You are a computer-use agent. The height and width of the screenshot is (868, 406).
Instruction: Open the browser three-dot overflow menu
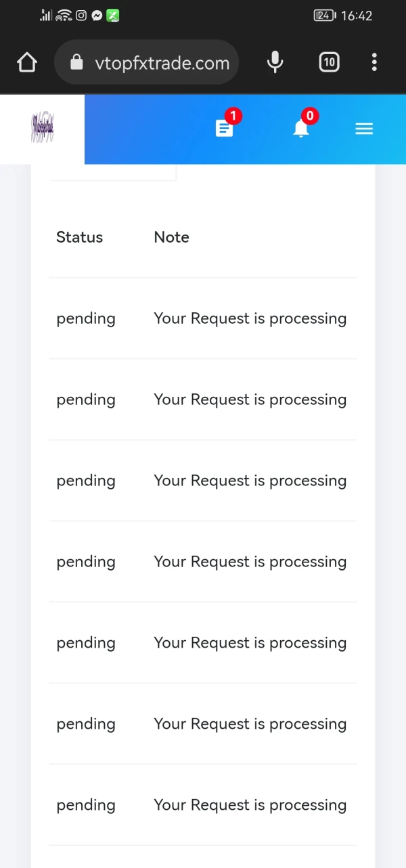point(374,63)
